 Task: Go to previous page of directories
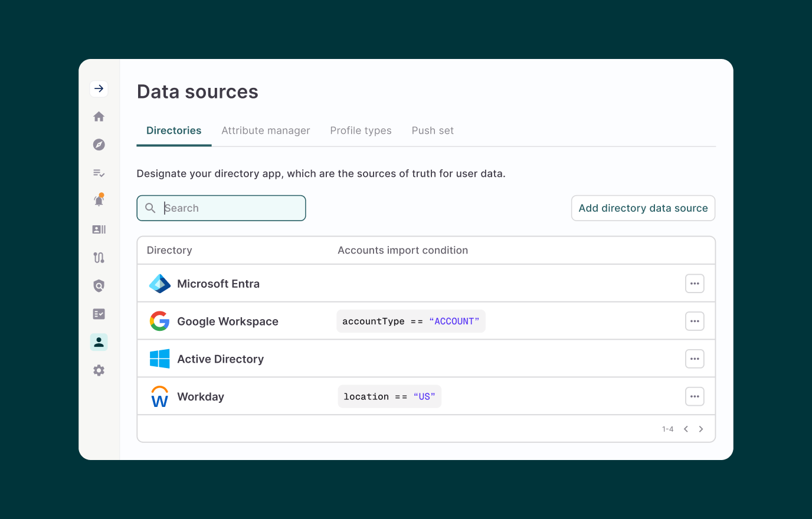pyautogui.click(x=686, y=429)
